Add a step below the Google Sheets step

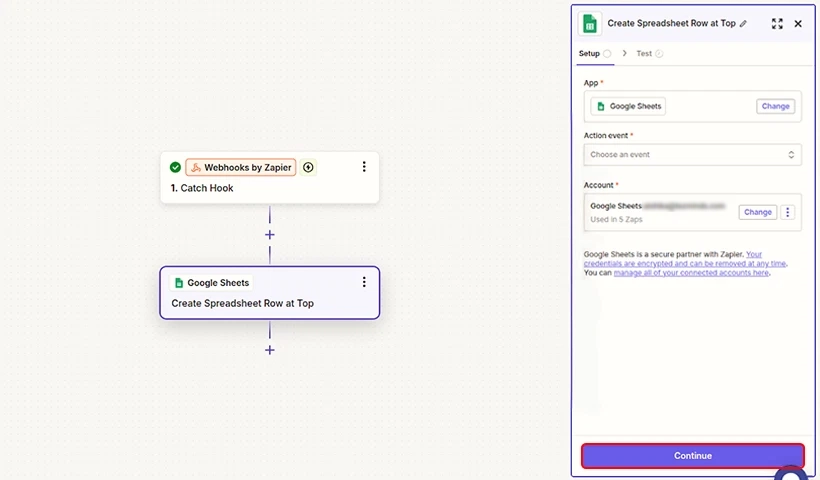270,350
